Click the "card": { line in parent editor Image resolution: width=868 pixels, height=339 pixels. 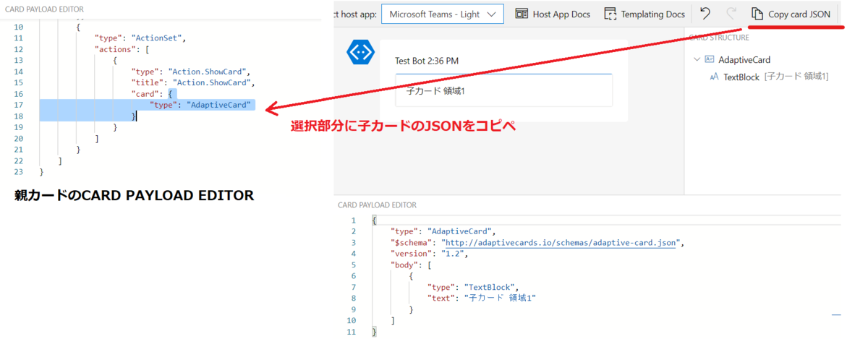153,94
